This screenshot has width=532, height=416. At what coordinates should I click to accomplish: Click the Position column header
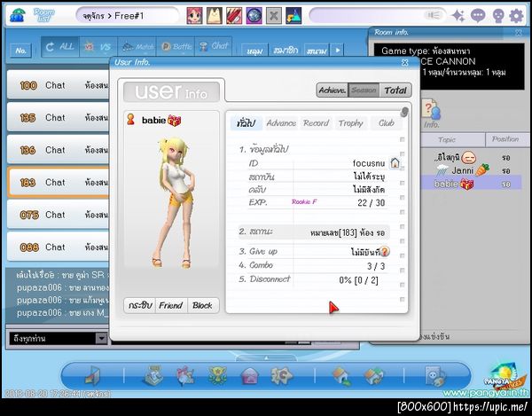[507, 139]
